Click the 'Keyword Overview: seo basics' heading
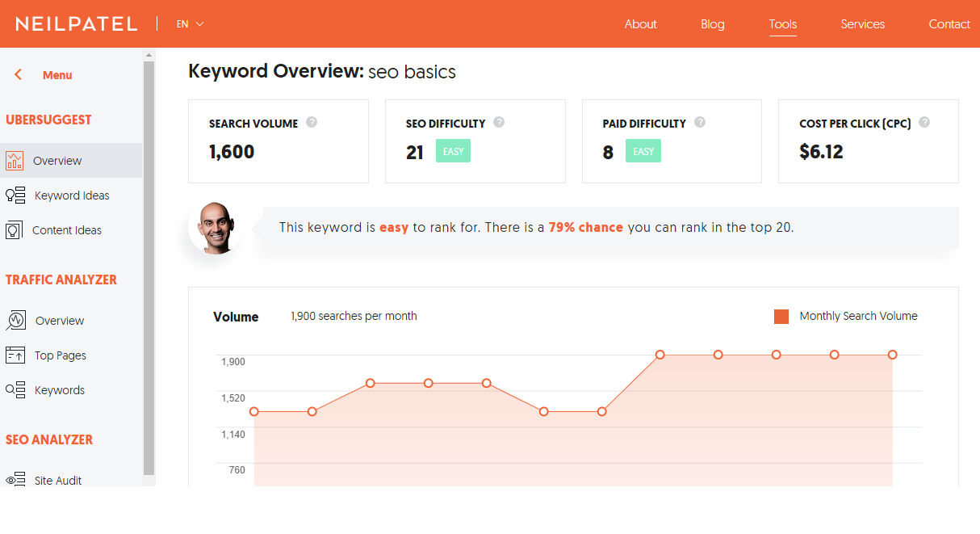Screen dimensions: 980x534 322,71
